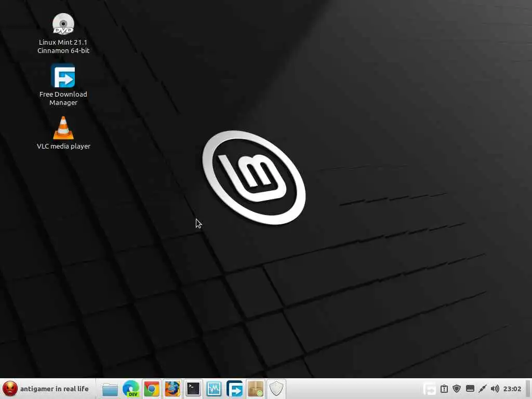Open the notification tray icon with exclamation mark
This screenshot has width=532, height=399.
point(444,389)
